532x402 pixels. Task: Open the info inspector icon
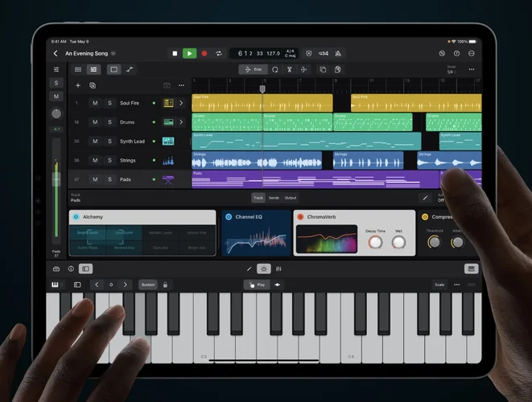[71, 269]
